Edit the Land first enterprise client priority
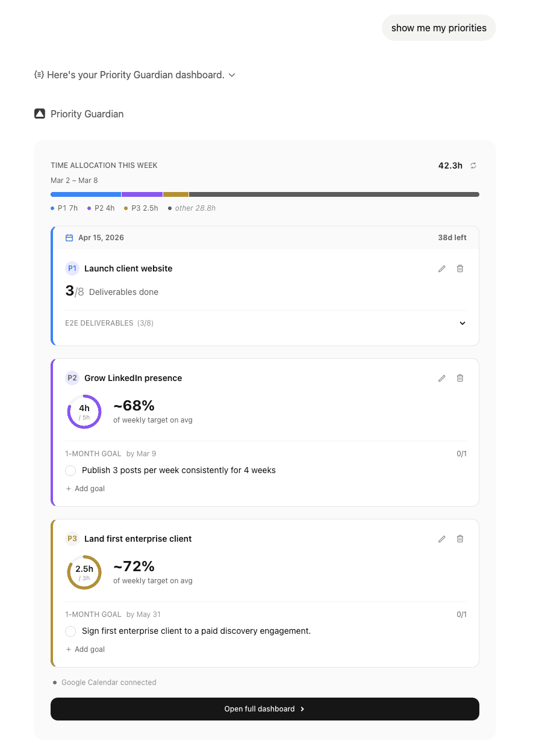The image size is (542, 756). coord(442,539)
